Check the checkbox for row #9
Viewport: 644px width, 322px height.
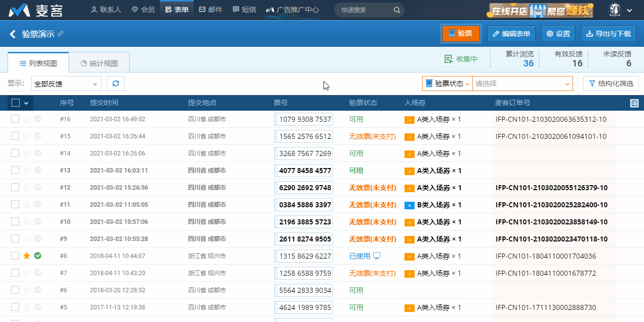click(15, 238)
